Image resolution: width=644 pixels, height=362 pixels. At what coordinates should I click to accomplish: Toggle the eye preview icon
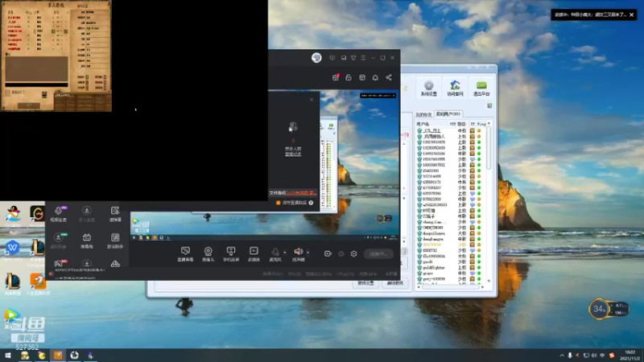341,253
